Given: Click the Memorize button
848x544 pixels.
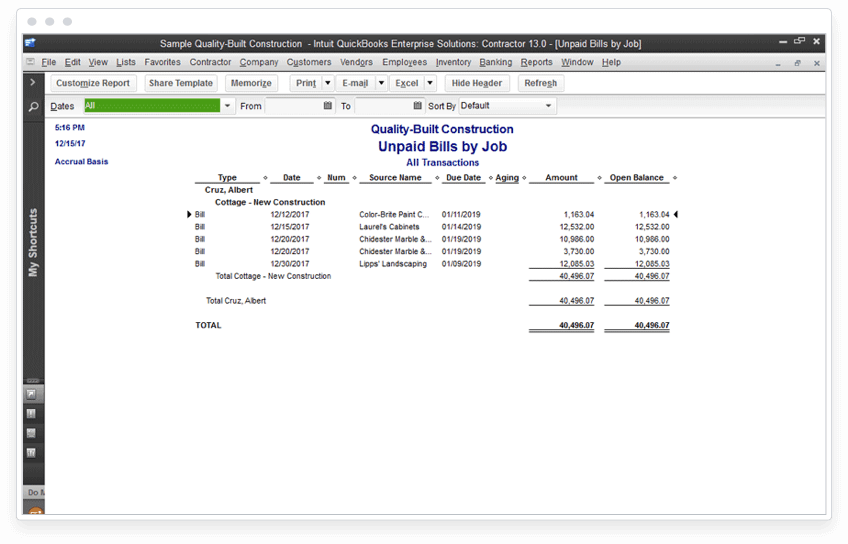Looking at the screenshot, I should [x=251, y=83].
